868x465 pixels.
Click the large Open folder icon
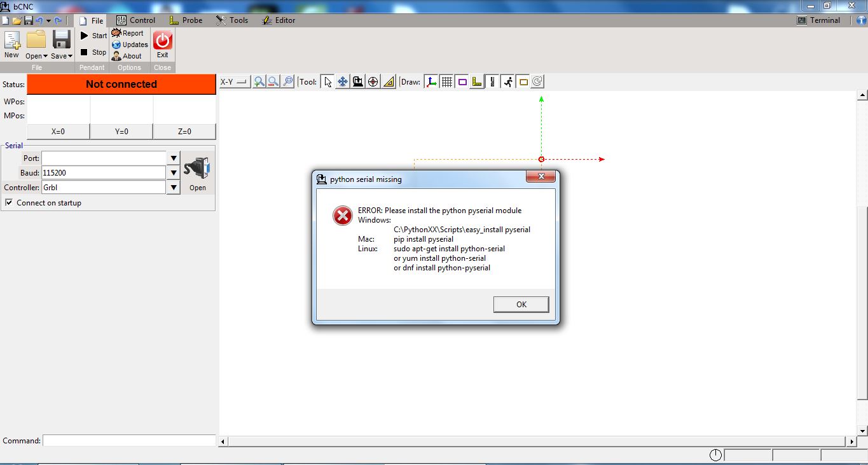36,39
